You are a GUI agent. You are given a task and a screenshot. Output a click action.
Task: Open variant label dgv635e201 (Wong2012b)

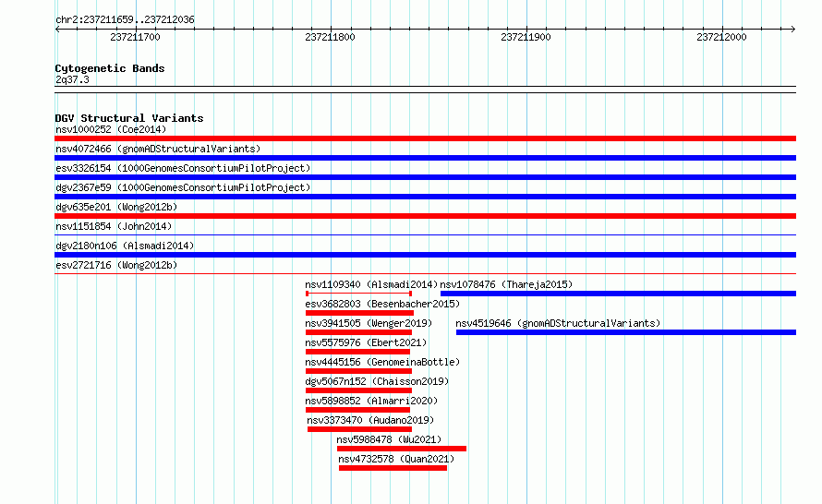pyautogui.click(x=116, y=207)
